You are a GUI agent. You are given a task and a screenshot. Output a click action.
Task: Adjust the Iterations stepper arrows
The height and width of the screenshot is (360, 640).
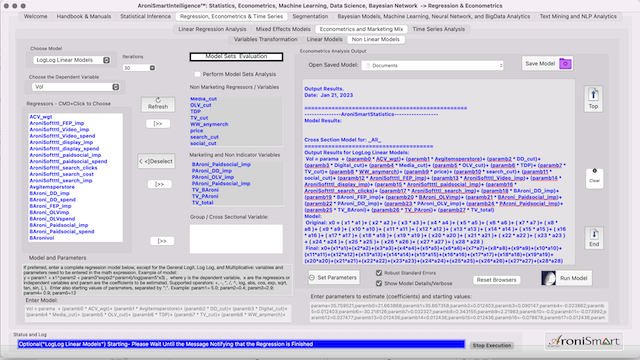(152, 68)
